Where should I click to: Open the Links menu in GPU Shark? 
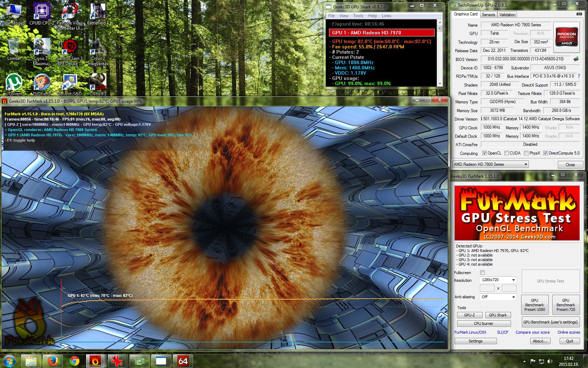click(386, 16)
